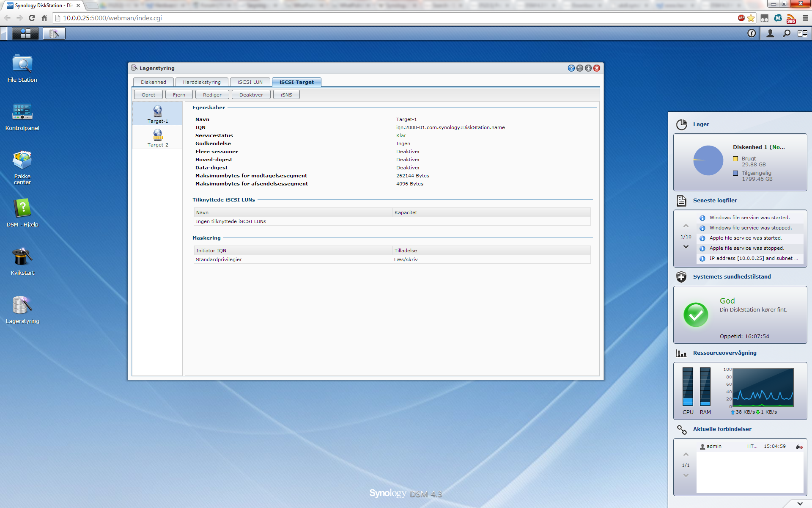Screen dimensions: 812x508
Task: Click the Tilgængelig blue legend swatch
Action: coord(735,173)
